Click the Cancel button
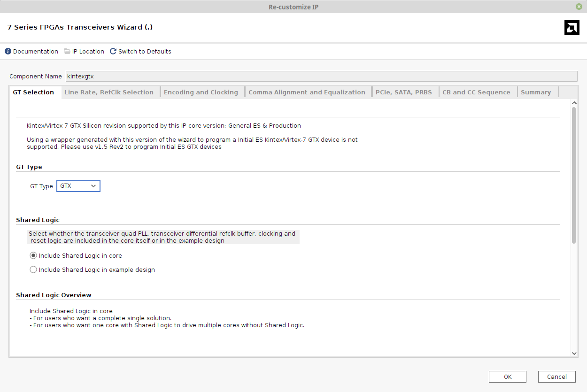Screen dimensions: 587x392 coord(556,377)
